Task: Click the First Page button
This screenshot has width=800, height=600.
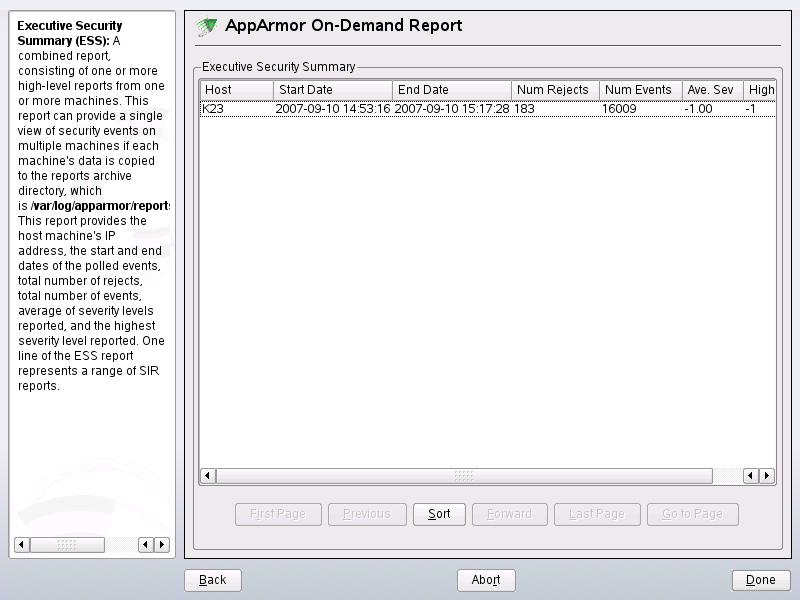Action: 278,513
